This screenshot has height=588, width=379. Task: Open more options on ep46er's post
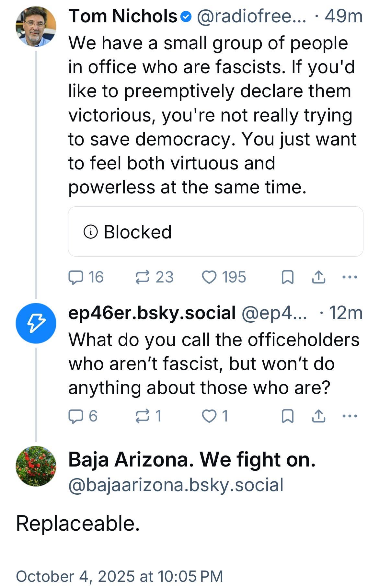(350, 416)
